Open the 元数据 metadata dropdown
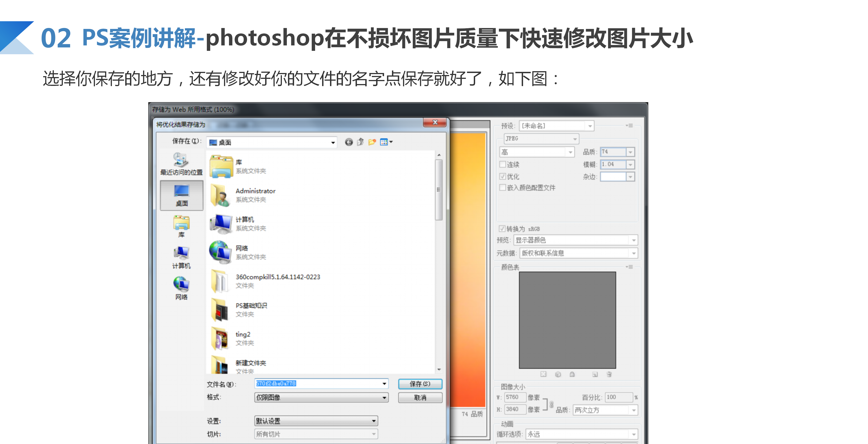The width and height of the screenshot is (868, 444). click(x=579, y=253)
